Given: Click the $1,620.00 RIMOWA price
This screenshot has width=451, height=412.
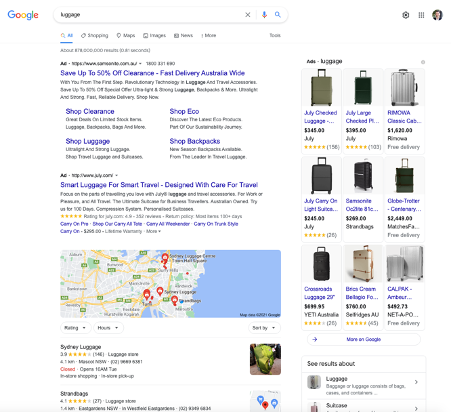Looking at the screenshot, I should (400, 130).
